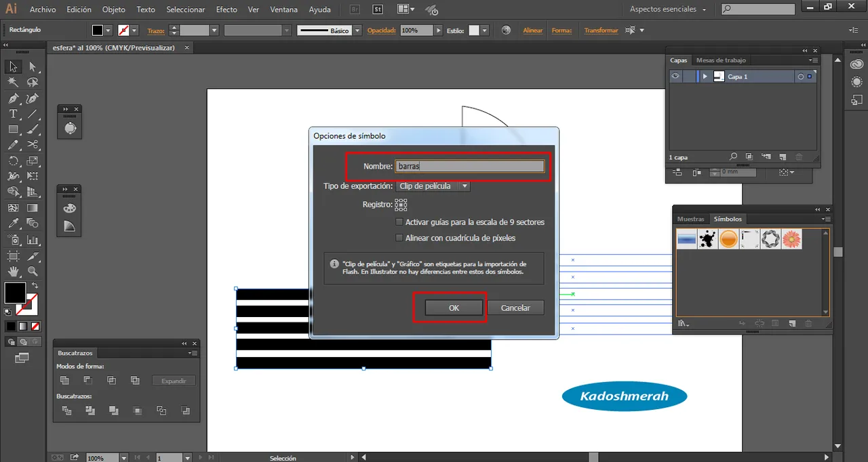Switch to the Muestras tab
Screen dimensions: 868x462
(690, 219)
